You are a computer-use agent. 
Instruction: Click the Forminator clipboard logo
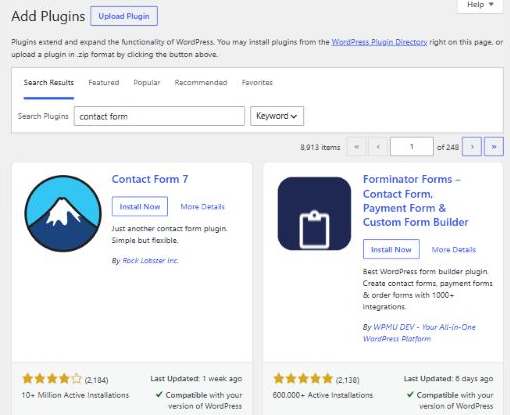(314, 213)
